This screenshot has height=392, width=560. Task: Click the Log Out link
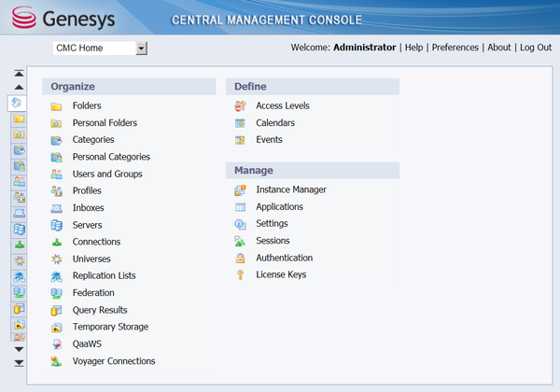click(x=536, y=48)
